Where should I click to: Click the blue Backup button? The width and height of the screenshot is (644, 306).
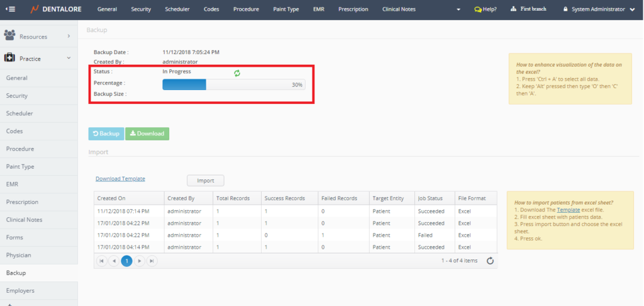pyautogui.click(x=106, y=133)
